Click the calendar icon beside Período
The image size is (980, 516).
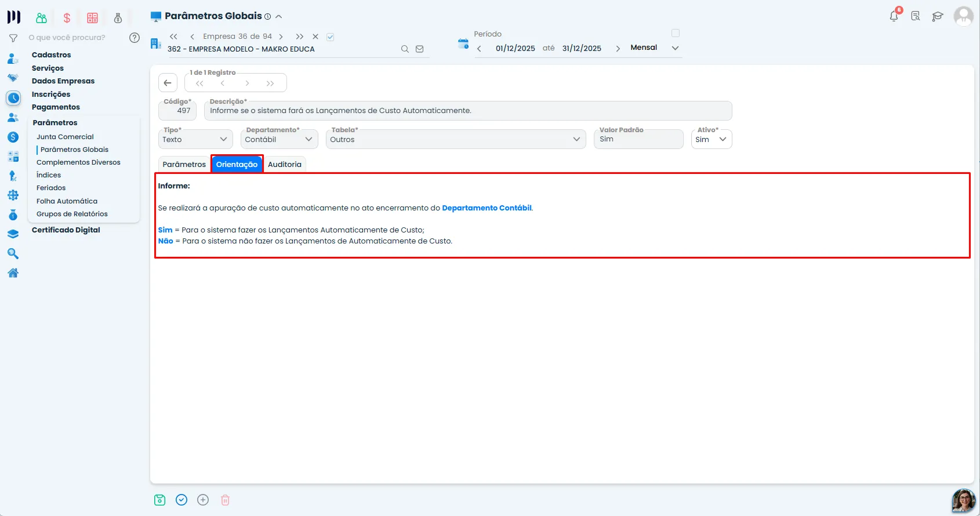pyautogui.click(x=463, y=43)
